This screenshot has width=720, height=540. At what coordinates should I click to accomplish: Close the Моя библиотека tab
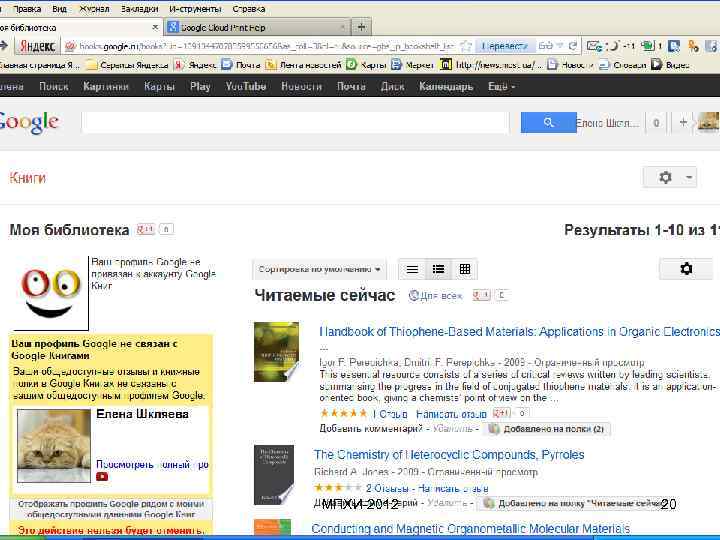click(x=155, y=28)
